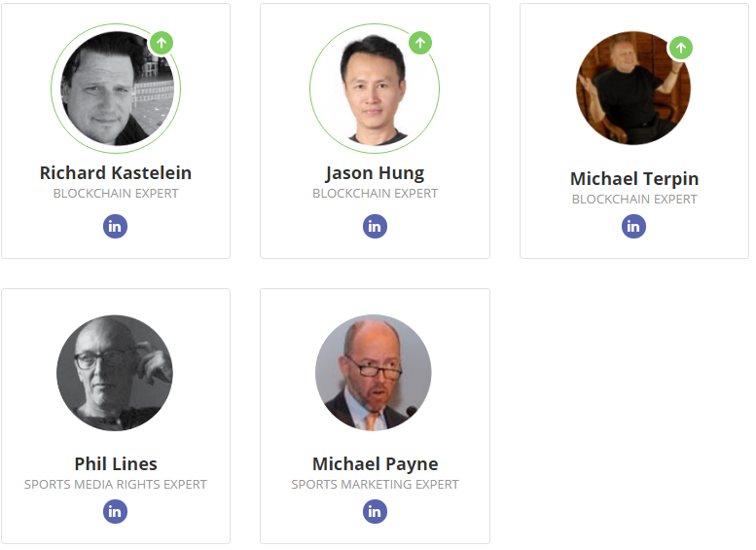756x550 pixels.
Task: Select Michael Payne's profile photo
Action: click(374, 373)
